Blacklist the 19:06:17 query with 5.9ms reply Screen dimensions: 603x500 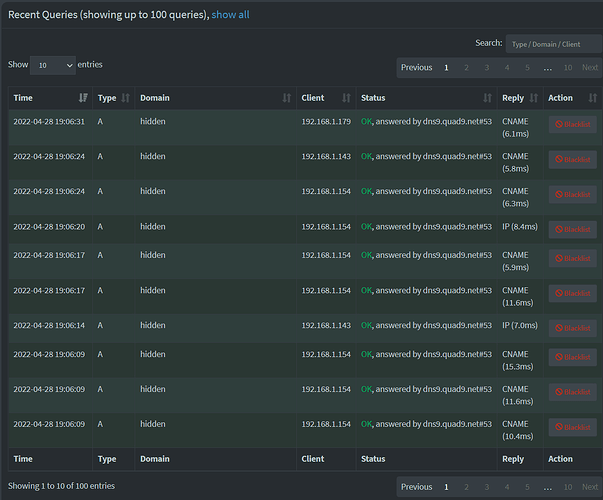pyautogui.click(x=573, y=258)
